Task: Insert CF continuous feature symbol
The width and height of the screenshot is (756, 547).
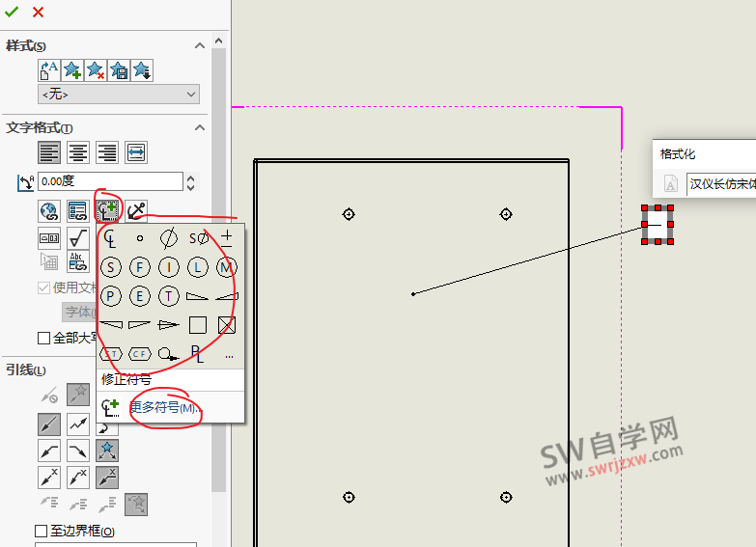Action: point(140,354)
